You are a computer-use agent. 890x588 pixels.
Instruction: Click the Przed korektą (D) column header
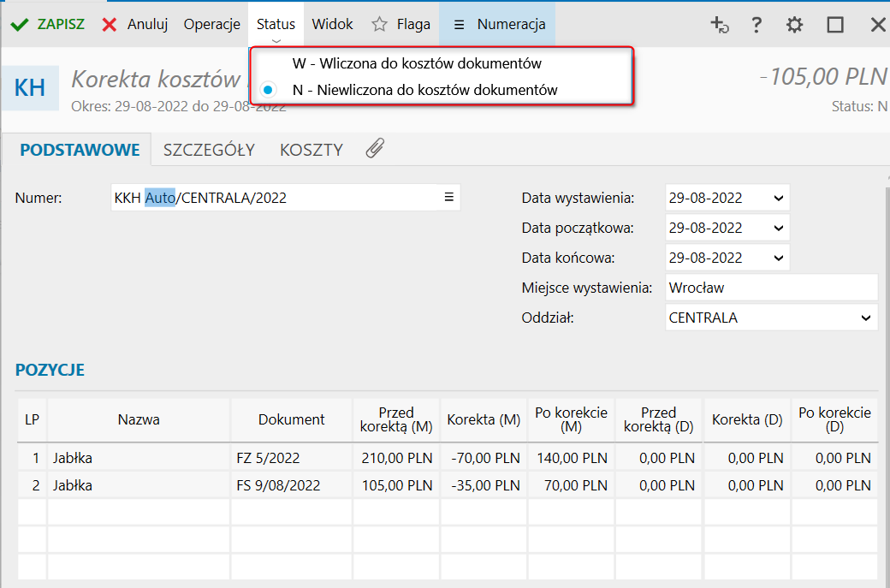coord(658,419)
